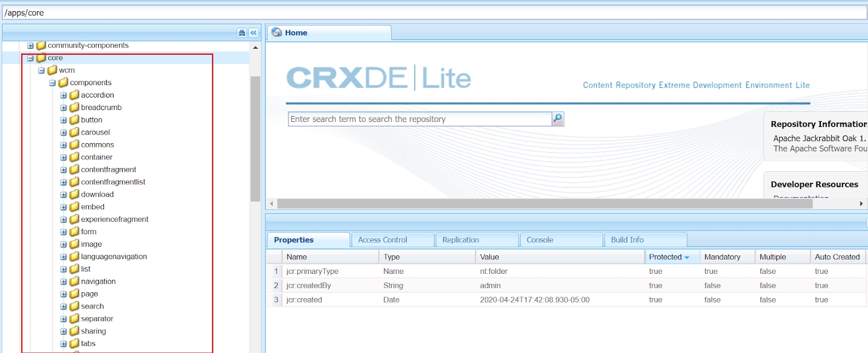Click the repository search magnifier button

(558, 119)
